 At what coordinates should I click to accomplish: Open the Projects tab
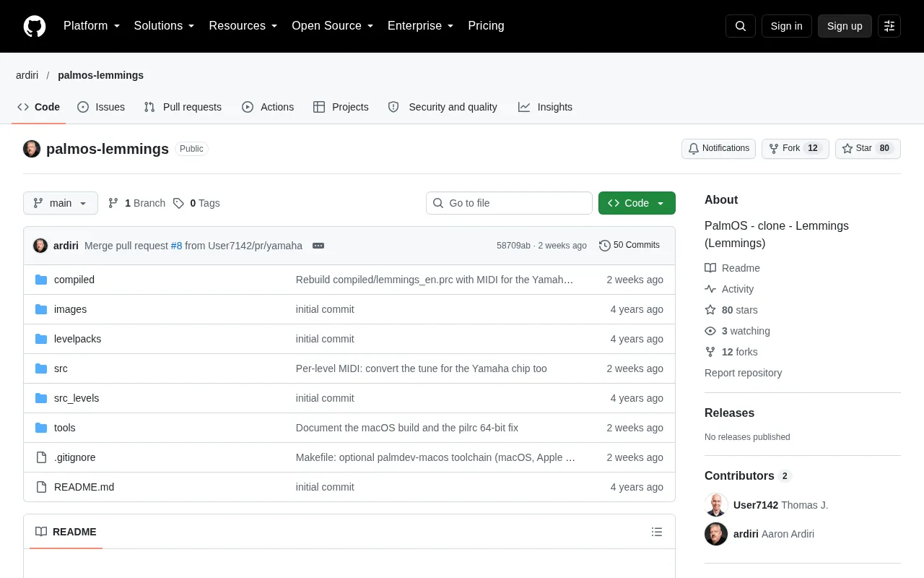[x=341, y=107]
